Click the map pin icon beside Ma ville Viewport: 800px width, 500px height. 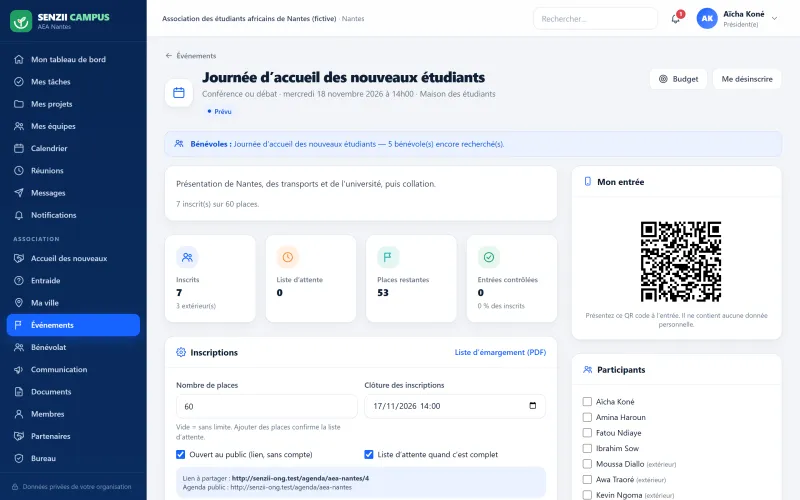(19, 303)
